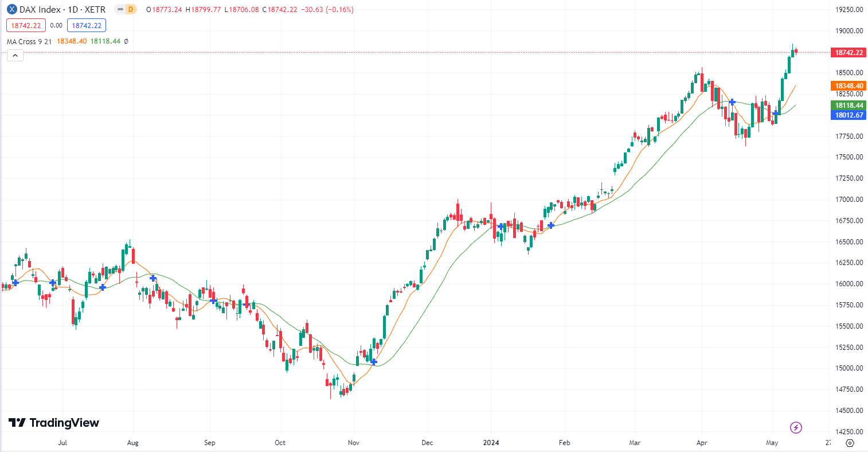This screenshot has height=452, width=868.
Task: Click the Sep label on time axis
Action: 210,443
